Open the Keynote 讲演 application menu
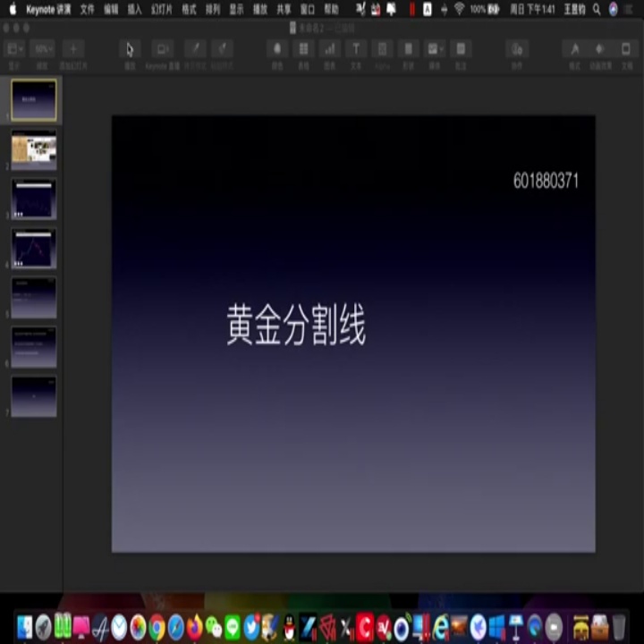 click(48, 9)
